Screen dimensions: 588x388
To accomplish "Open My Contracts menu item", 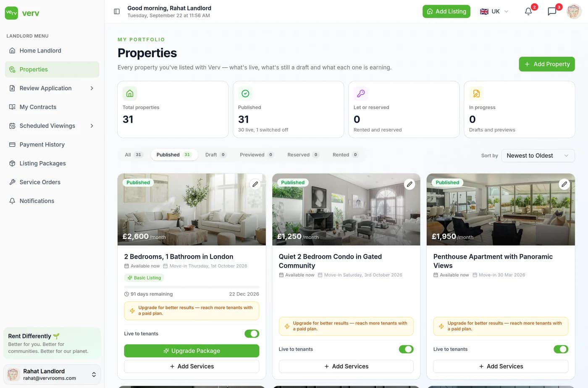I will pyautogui.click(x=52, y=107).
